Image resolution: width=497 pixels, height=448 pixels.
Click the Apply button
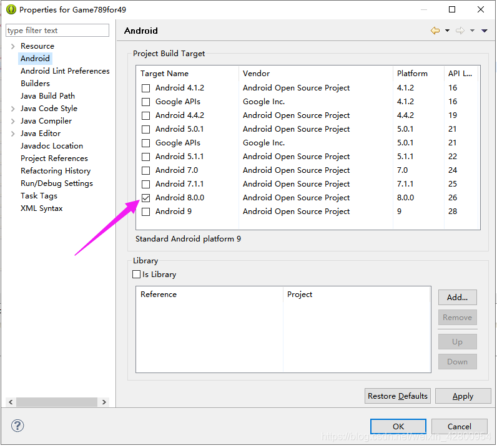(x=463, y=396)
